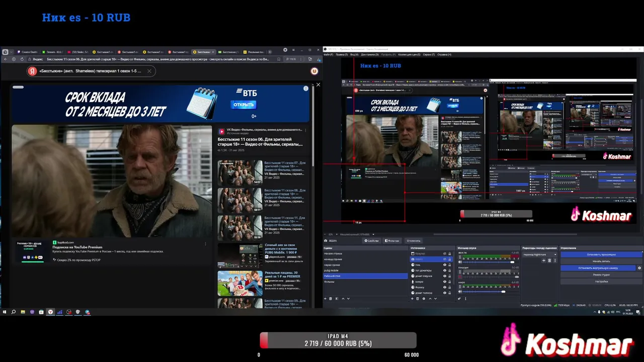Toggle lock on Браузер source
The image size is (644, 362).
pyautogui.click(x=450, y=253)
